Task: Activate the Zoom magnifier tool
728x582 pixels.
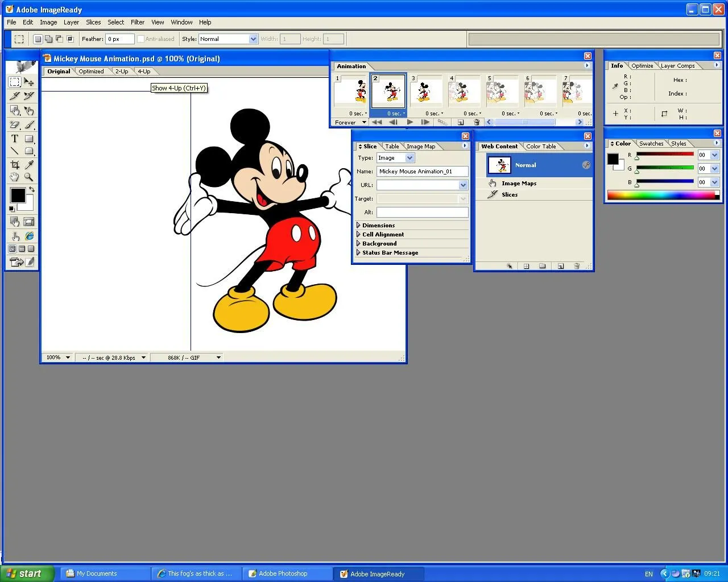Action: [29, 177]
